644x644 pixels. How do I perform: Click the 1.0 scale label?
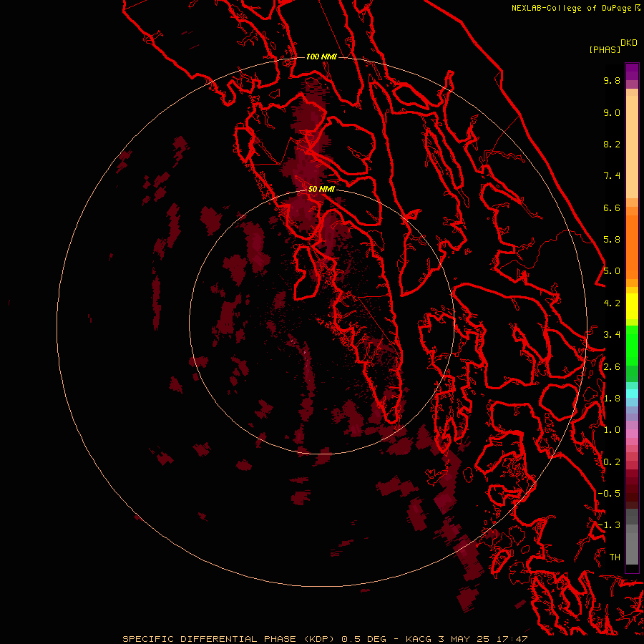[612, 430]
